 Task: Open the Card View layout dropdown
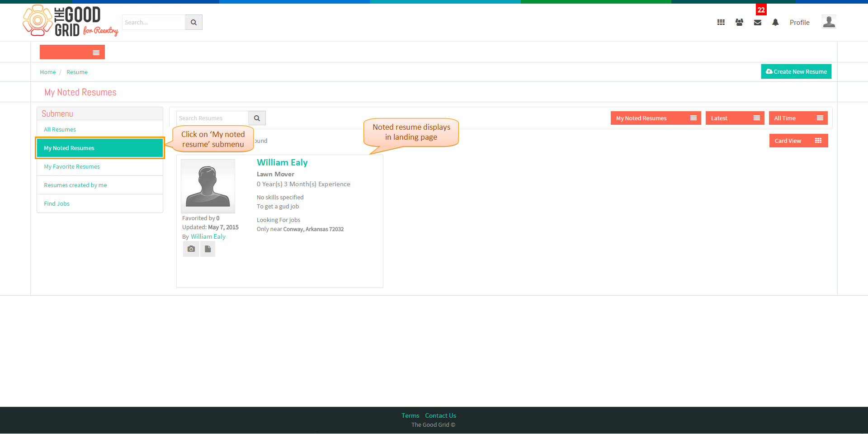[x=798, y=141]
